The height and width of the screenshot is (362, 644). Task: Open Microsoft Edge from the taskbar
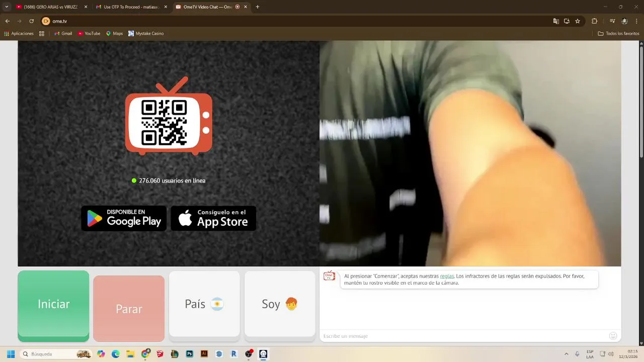click(116, 354)
